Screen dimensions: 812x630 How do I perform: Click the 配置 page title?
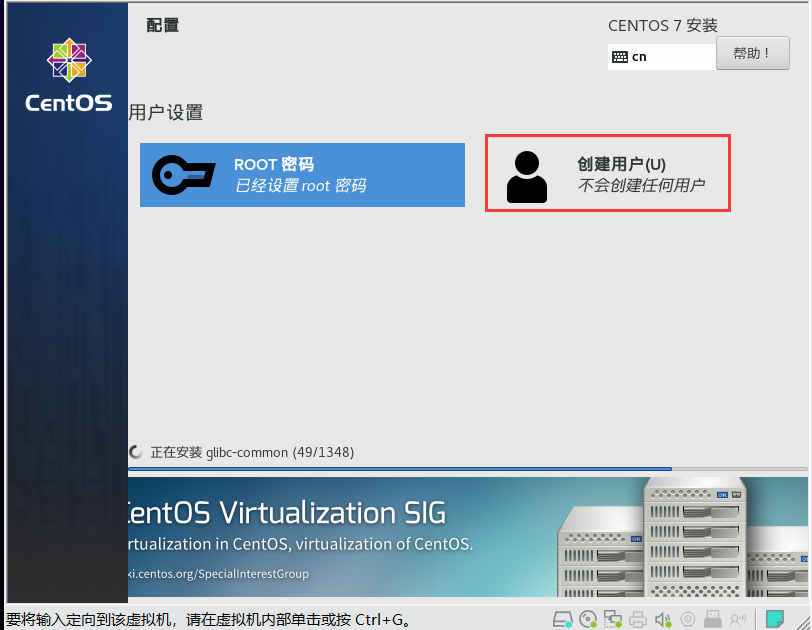[x=163, y=25]
